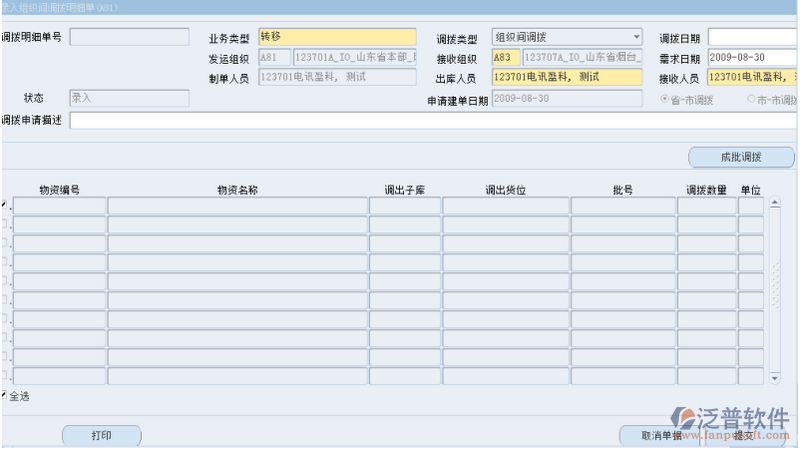The width and height of the screenshot is (800, 451).
Task: Focus the 调拨申请描述 description field
Action: (x=432, y=121)
